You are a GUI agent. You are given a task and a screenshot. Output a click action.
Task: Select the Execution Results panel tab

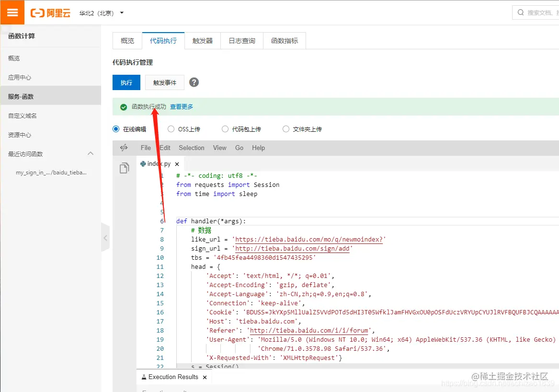[173, 377]
